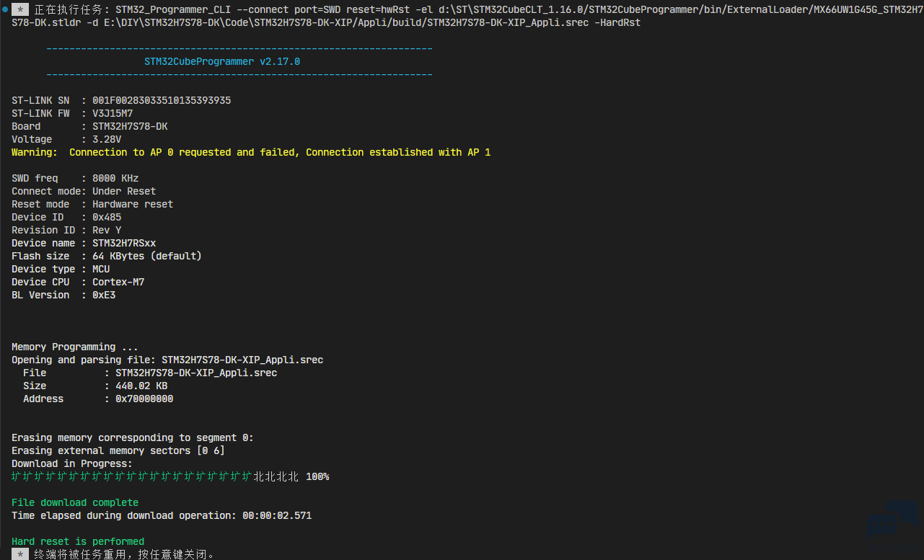Click the green Hard reset is performed message
Viewport: 924px width, 560px height.
click(78, 541)
